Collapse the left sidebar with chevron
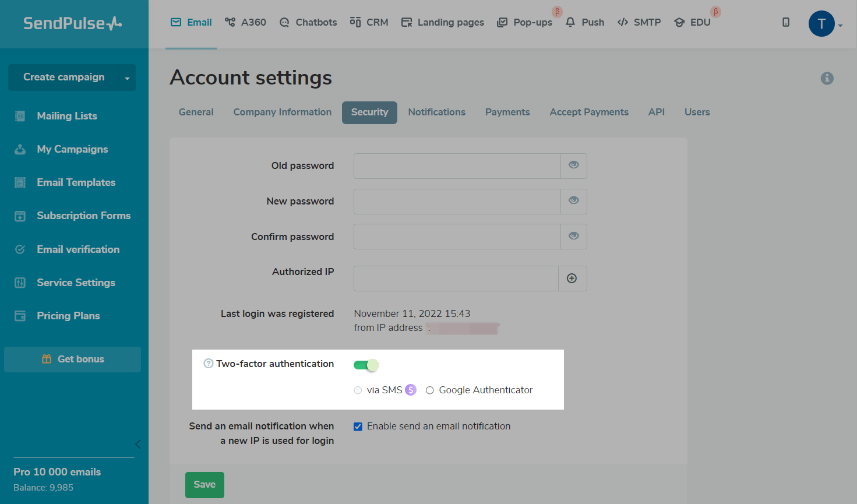The width and height of the screenshot is (857, 504). point(137,445)
